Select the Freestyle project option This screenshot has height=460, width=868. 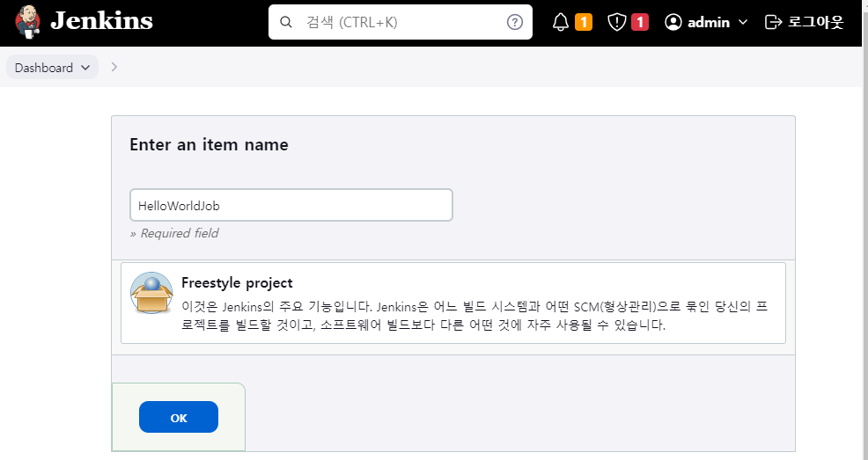click(452, 303)
